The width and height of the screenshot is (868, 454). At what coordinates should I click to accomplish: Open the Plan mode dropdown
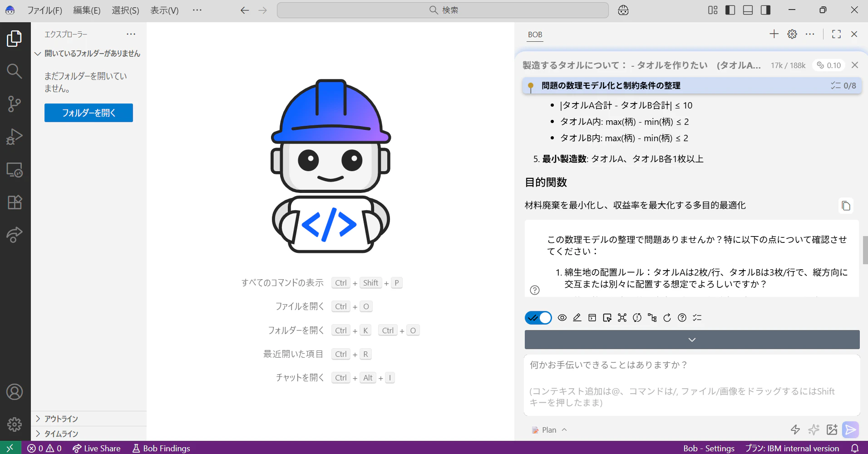pos(549,430)
